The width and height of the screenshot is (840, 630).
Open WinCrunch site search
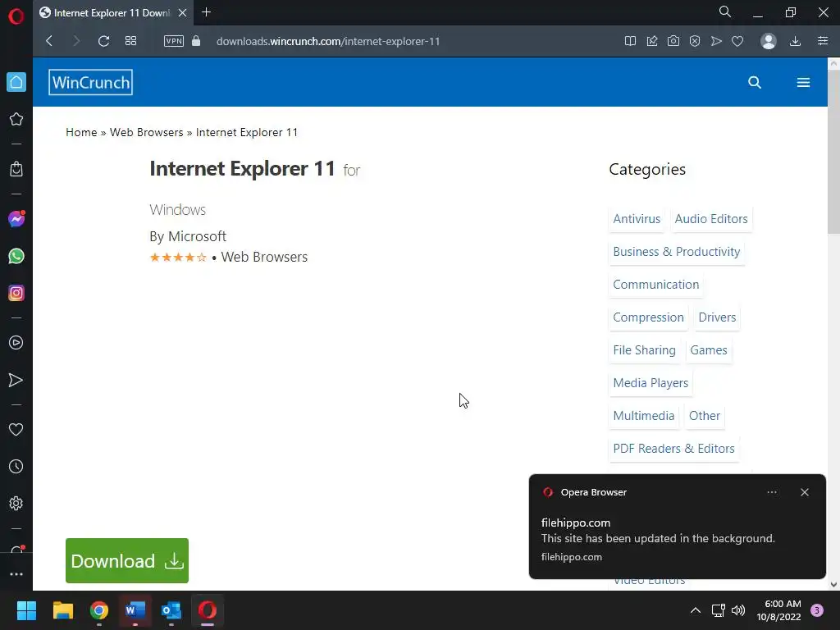755,83
